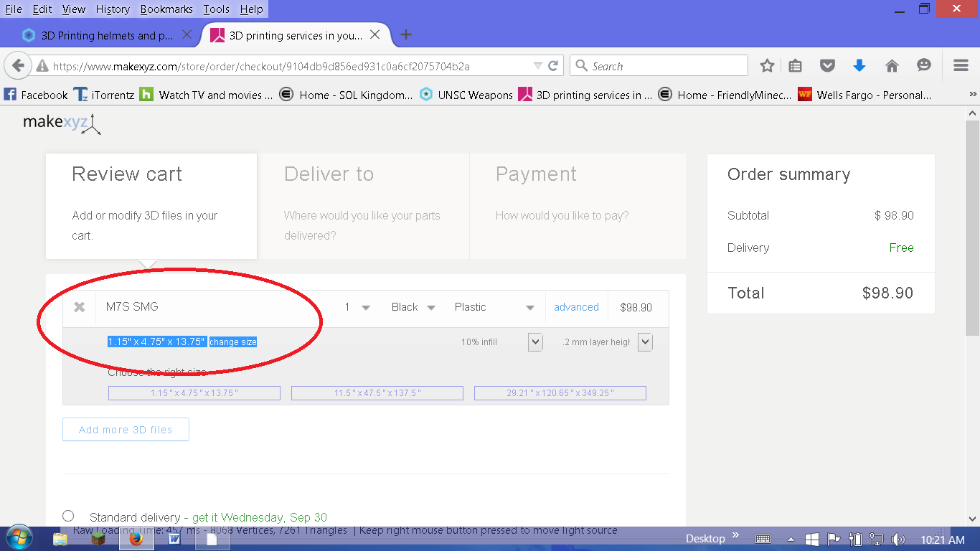The height and width of the screenshot is (551, 980).
Task: Select Standard delivery radio button
Action: 68,516
